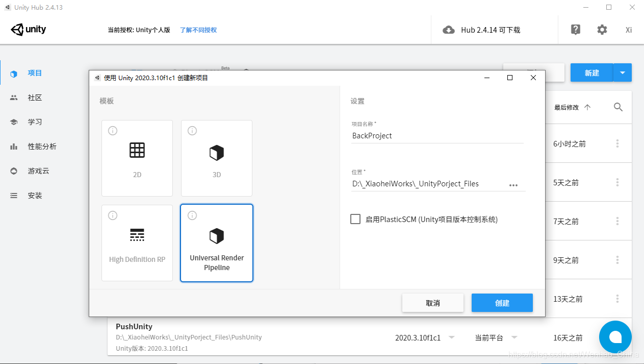Click the cloud download icon for Hub 2.4.14

[449, 30]
